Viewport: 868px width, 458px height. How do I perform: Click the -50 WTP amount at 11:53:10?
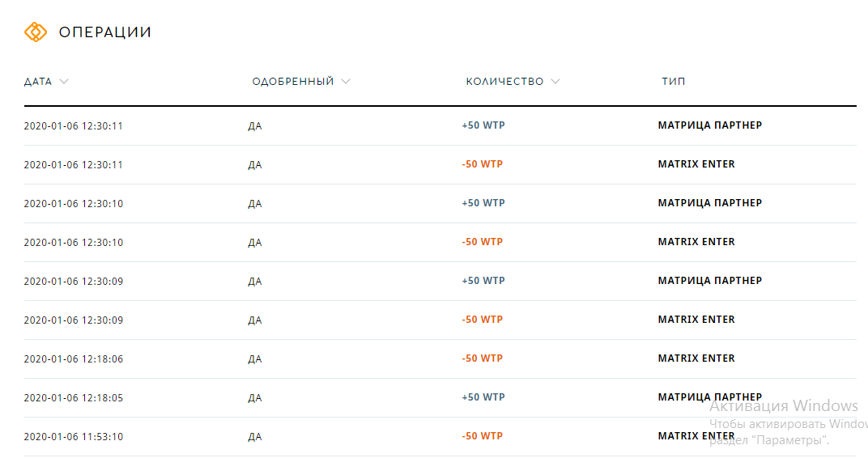pyautogui.click(x=482, y=436)
